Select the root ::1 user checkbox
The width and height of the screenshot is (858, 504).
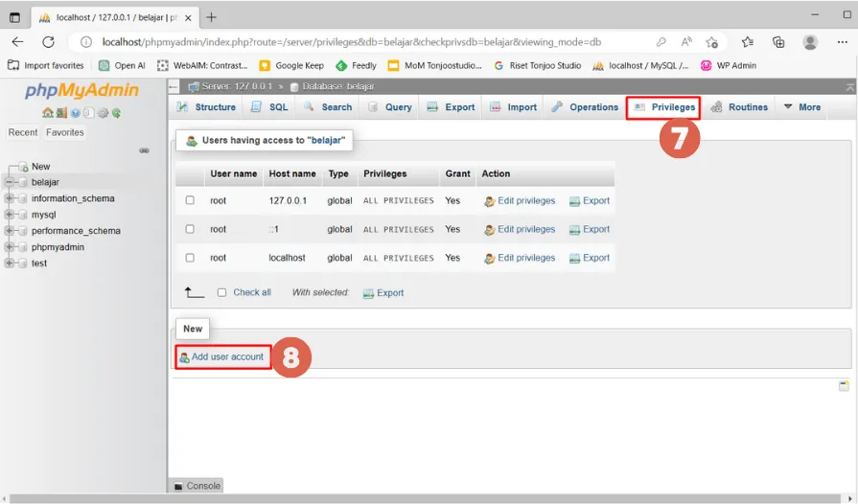coord(190,228)
